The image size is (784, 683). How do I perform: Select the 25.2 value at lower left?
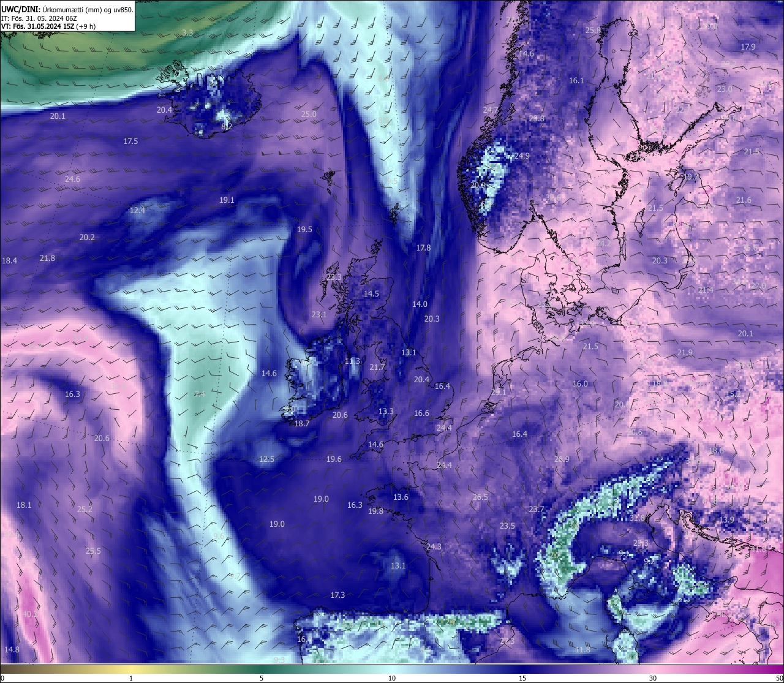coord(85,509)
